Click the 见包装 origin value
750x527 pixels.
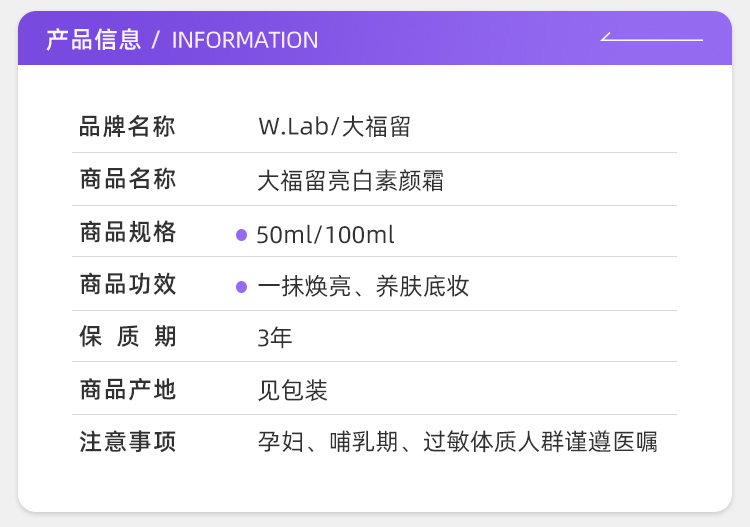tap(292, 390)
